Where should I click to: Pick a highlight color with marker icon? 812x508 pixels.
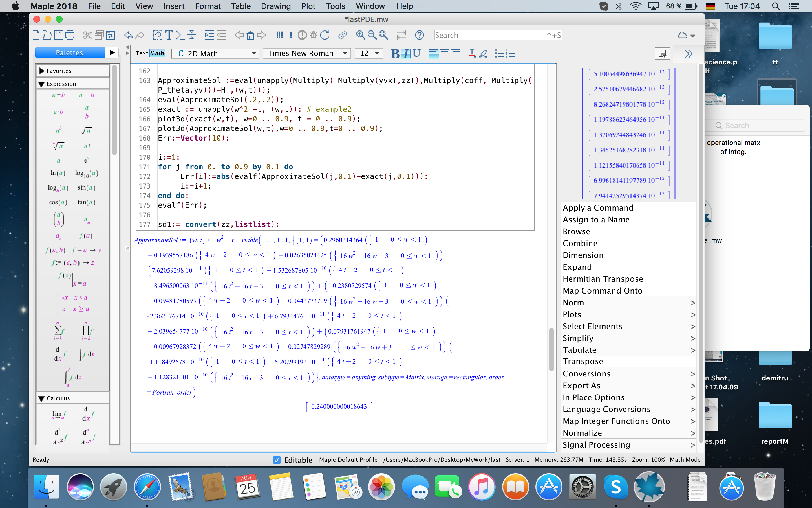(x=483, y=53)
